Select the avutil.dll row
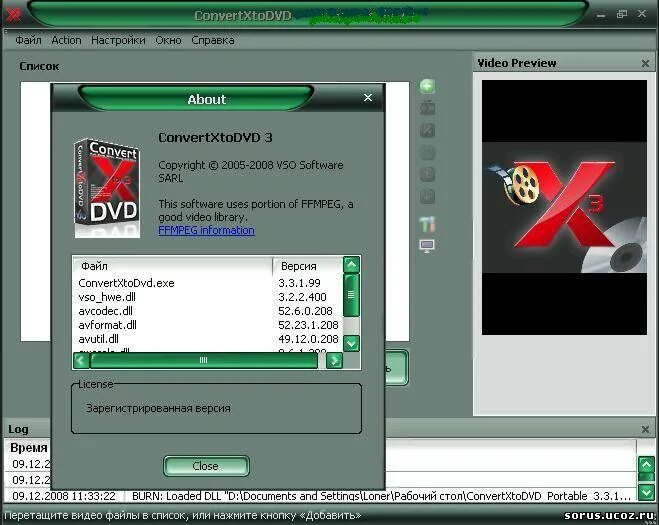Viewport: 659px width, 525px height. [208, 339]
